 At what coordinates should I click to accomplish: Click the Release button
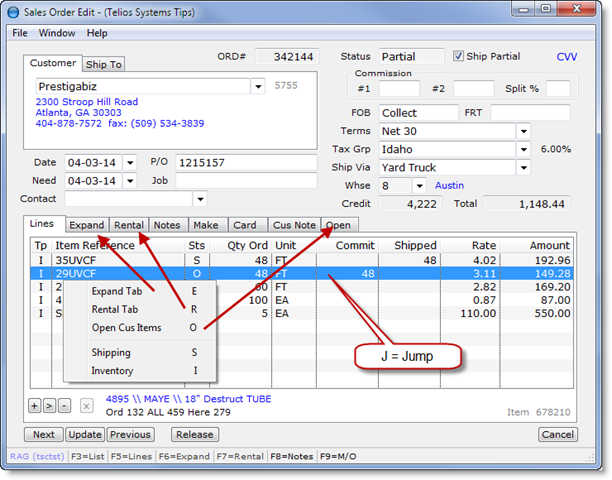(194, 435)
